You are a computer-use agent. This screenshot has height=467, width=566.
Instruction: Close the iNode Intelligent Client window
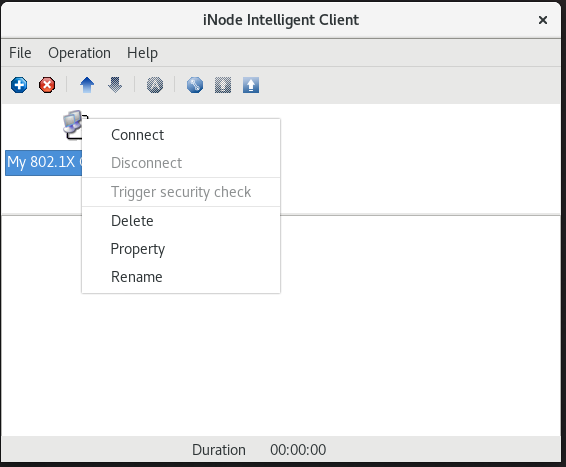point(543,20)
